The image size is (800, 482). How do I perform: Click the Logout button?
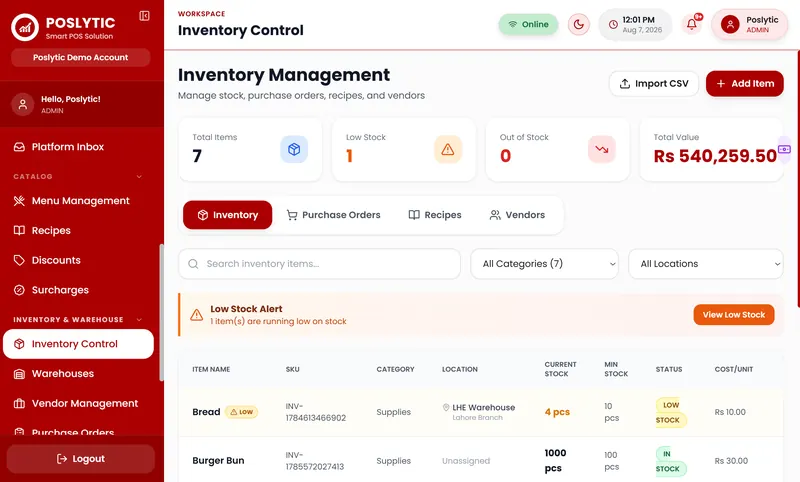pos(81,459)
